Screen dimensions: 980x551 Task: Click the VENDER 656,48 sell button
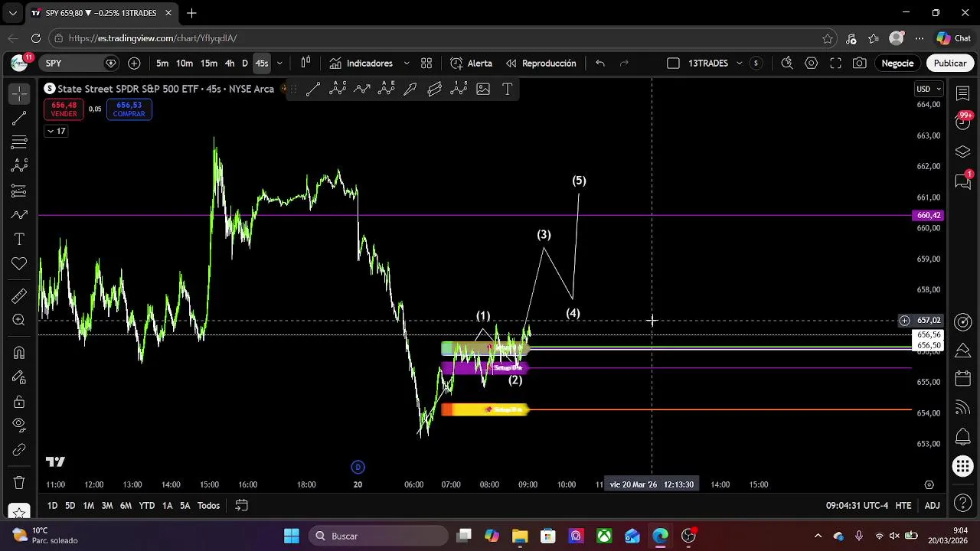point(64,109)
